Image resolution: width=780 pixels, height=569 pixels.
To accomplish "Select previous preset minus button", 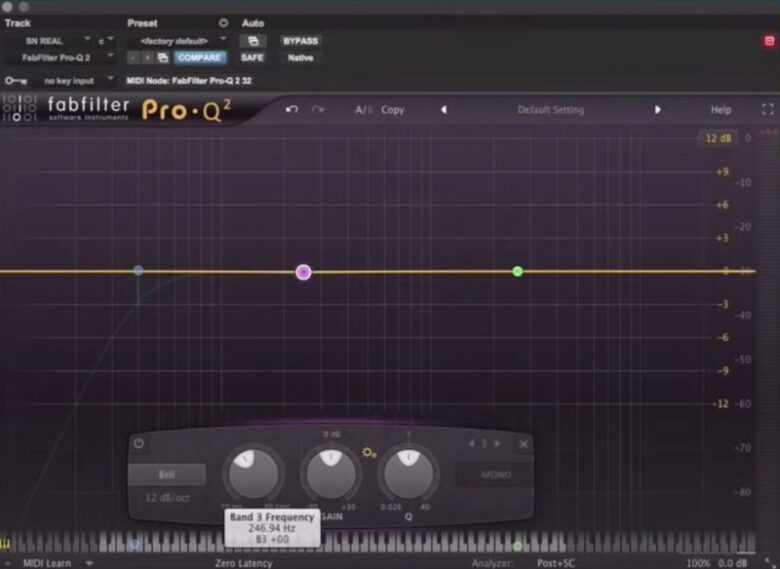I will click(x=133, y=58).
